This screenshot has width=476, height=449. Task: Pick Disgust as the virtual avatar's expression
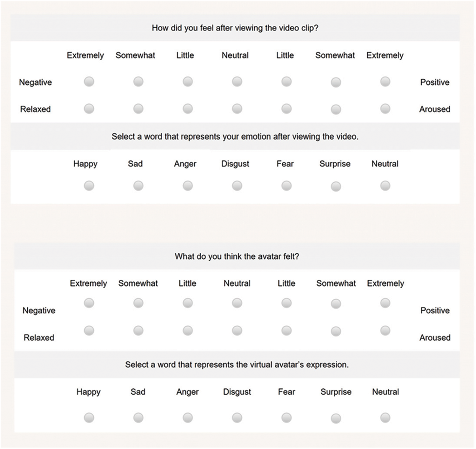pos(237,418)
